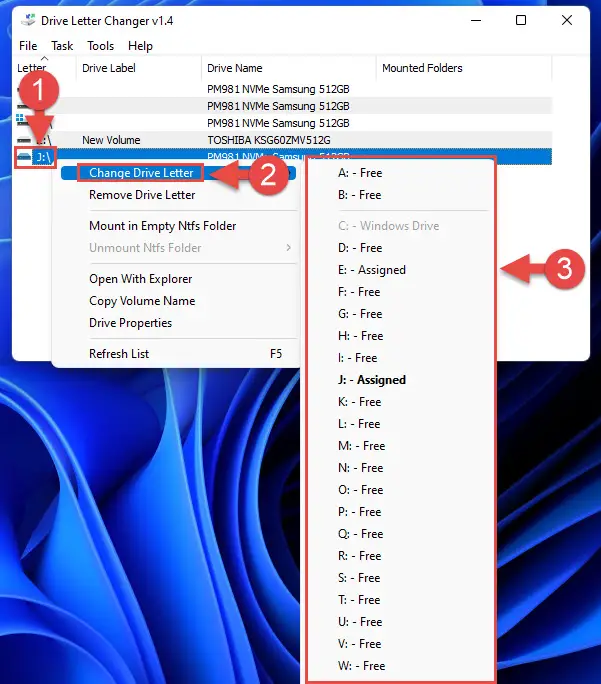Choose Open With Explorer
This screenshot has width=601, height=684.
click(x=140, y=279)
